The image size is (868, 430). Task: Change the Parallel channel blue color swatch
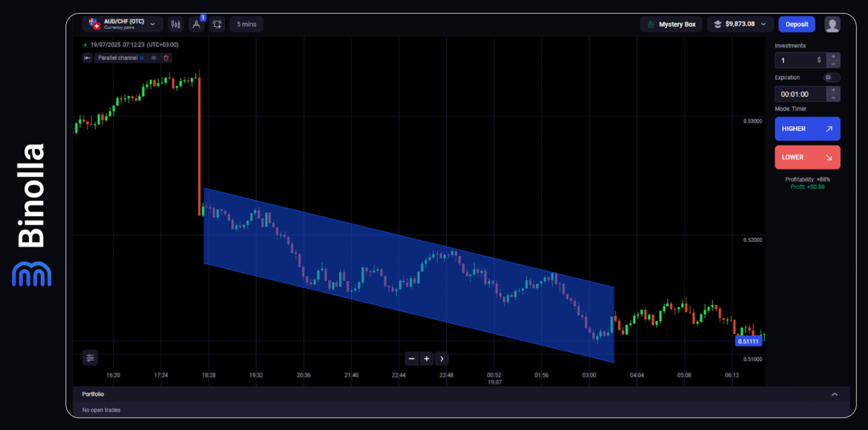point(142,58)
